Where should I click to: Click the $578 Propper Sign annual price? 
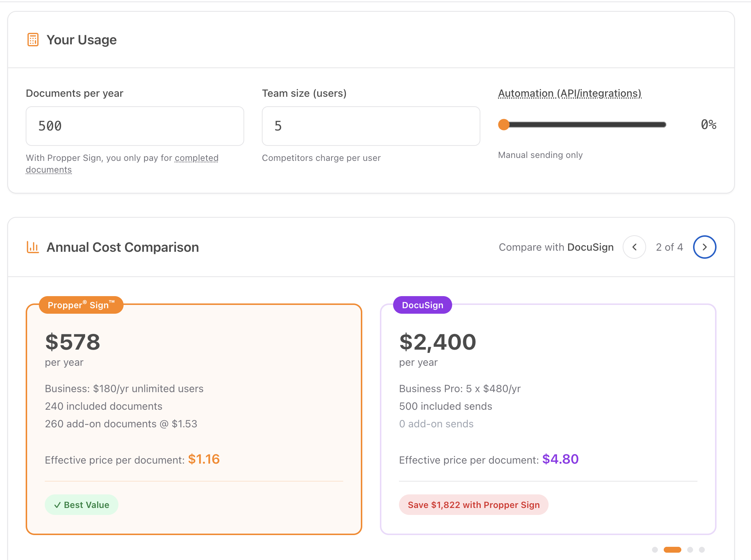pos(73,342)
